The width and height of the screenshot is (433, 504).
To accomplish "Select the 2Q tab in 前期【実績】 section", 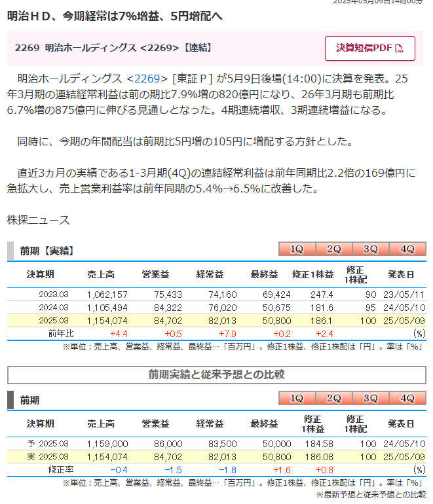I will 333,249.
